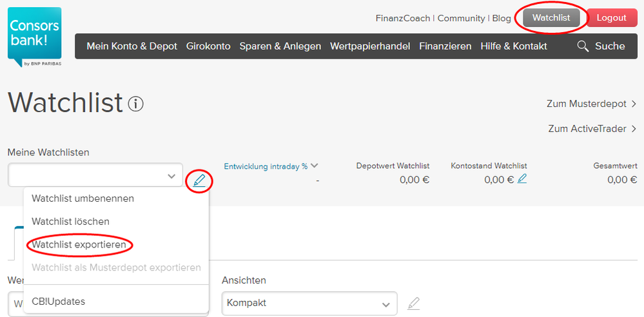Expand the Entwicklung intraday % selector
The height and width of the screenshot is (317, 644).
coord(271,166)
